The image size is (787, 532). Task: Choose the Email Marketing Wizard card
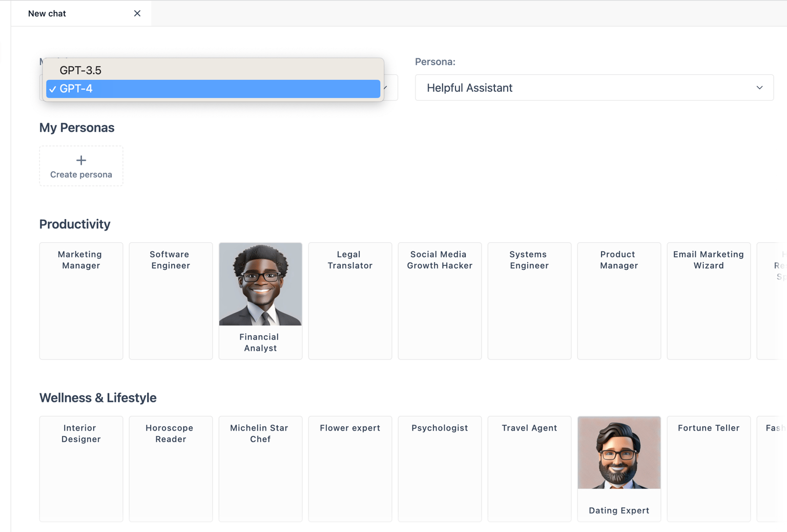click(709, 301)
